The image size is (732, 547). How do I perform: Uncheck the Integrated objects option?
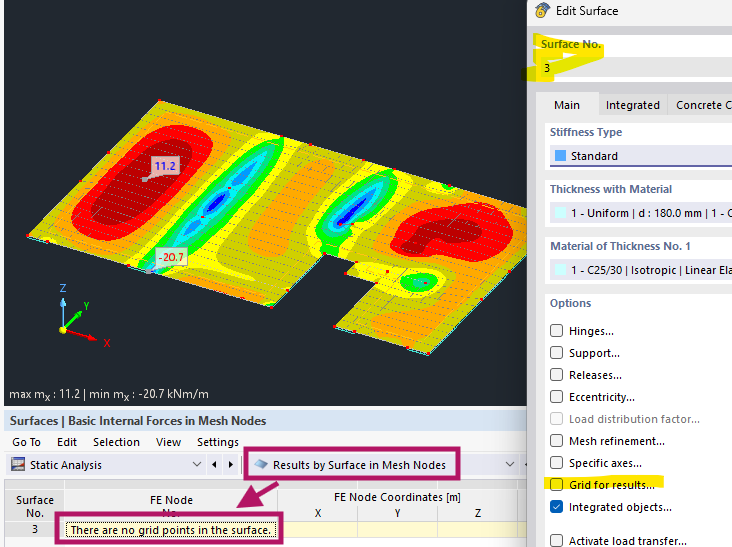pos(557,507)
